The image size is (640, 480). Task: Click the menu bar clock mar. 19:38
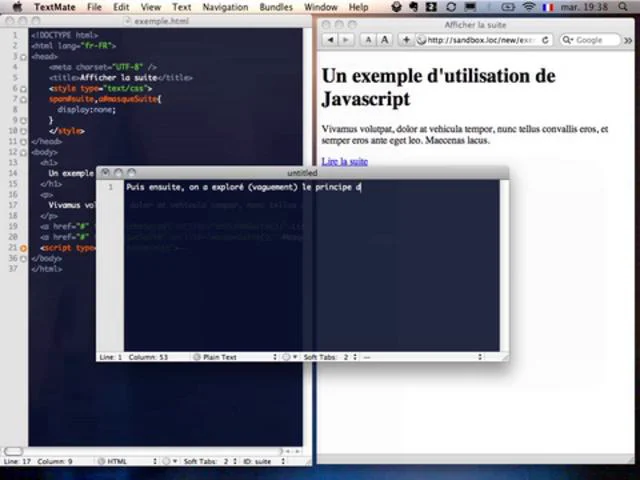584,7
